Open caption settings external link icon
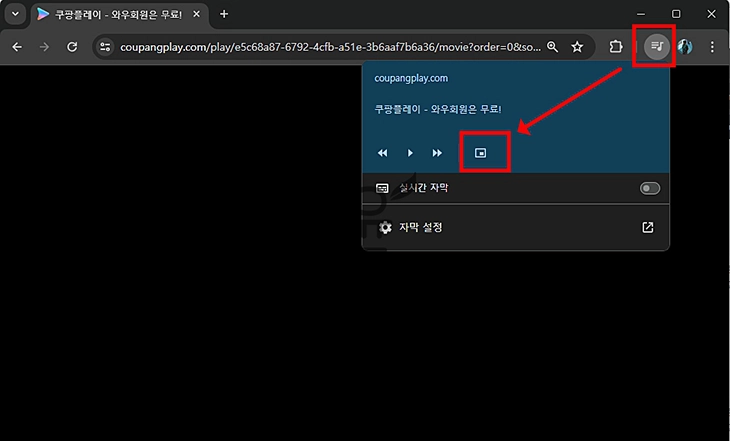The image size is (730, 441). click(648, 227)
